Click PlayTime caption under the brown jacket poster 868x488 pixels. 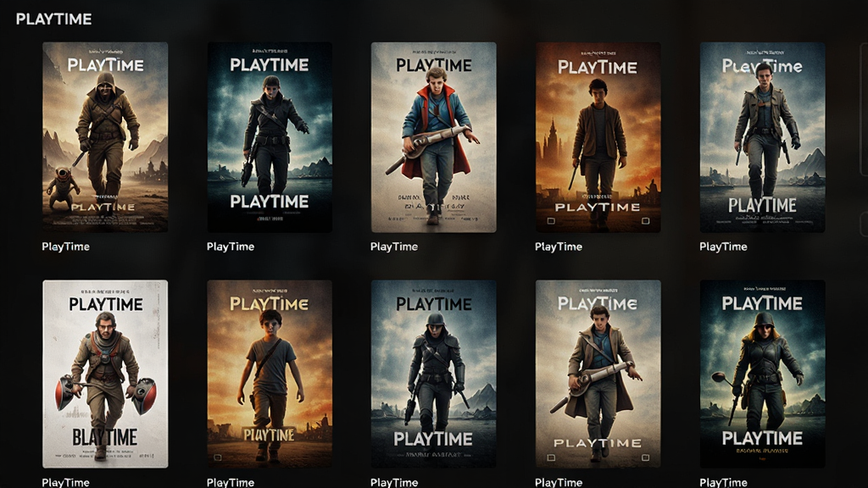tap(559, 247)
